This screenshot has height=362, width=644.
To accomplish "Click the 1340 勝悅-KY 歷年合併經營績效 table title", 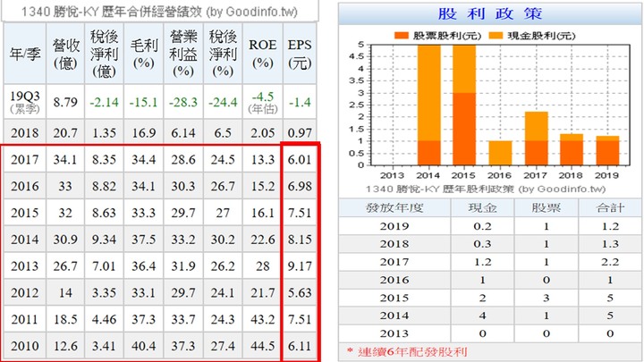I will pyautogui.click(x=159, y=12).
